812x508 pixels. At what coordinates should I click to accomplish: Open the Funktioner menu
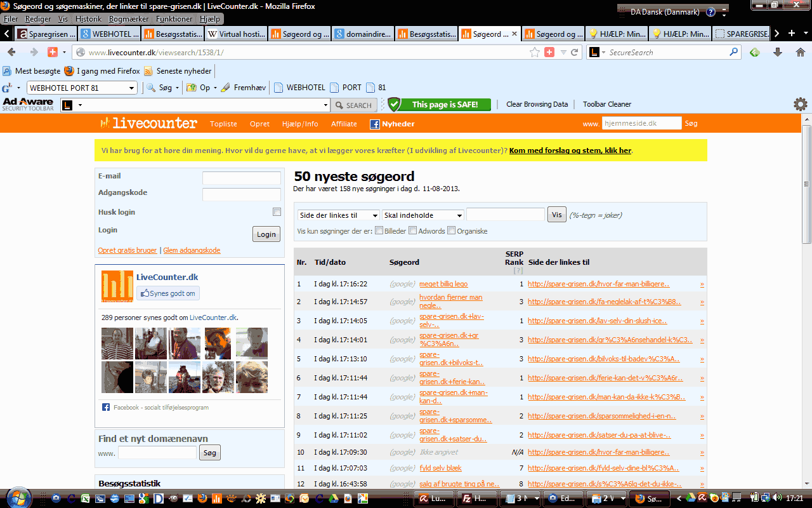(174, 19)
